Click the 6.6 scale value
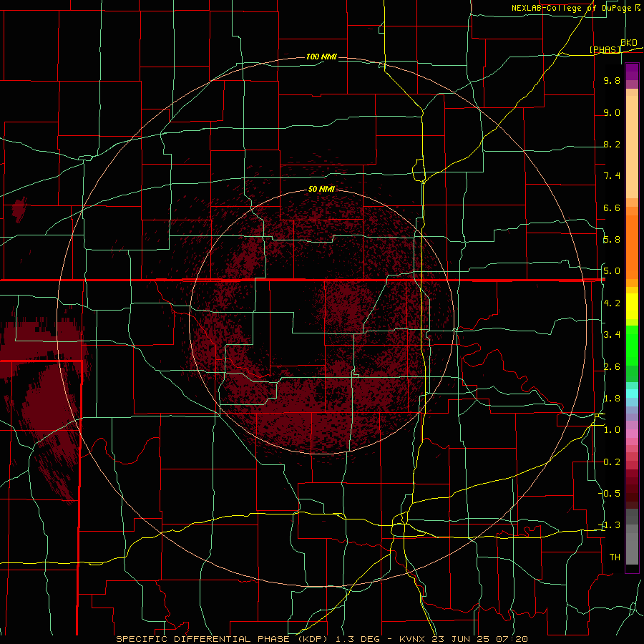 pos(612,208)
